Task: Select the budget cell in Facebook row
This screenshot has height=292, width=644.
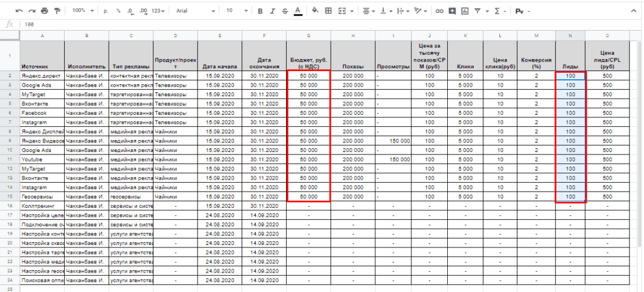Action: click(x=308, y=113)
